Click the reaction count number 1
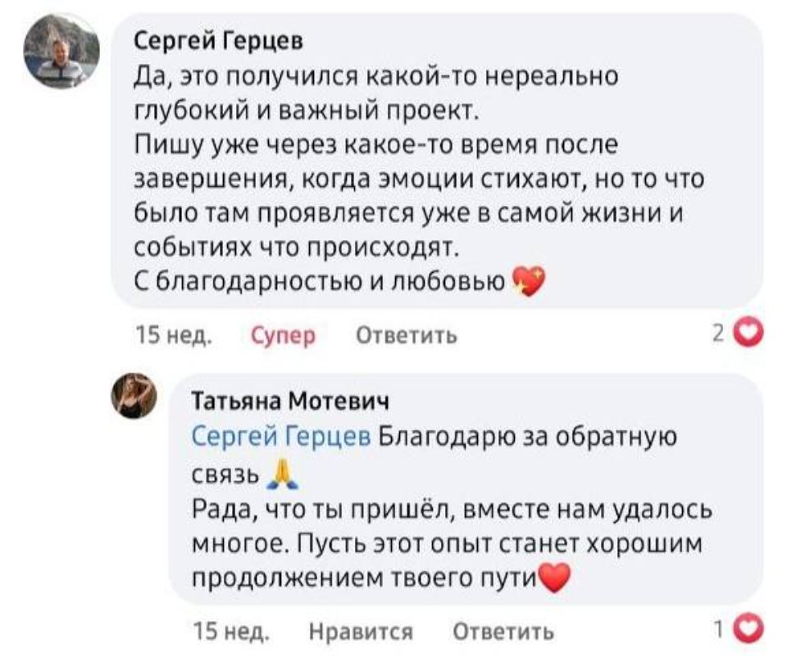 point(718,629)
